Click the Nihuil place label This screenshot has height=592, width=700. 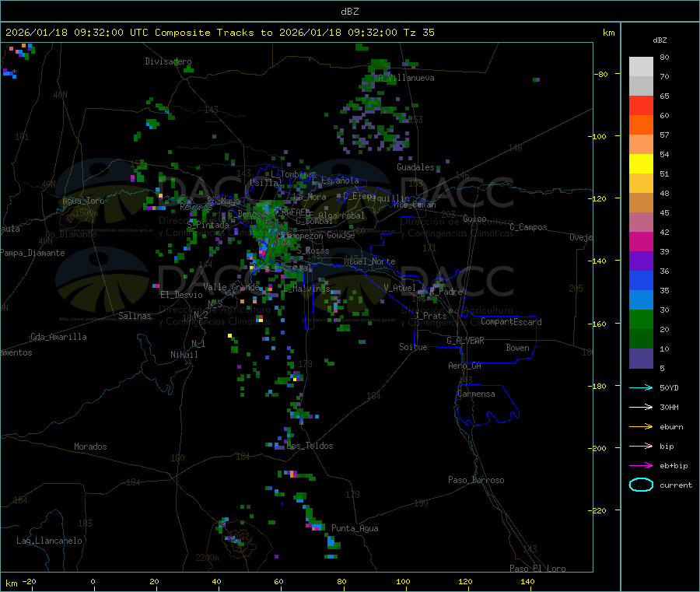pyautogui.click(x=184, y=355)
